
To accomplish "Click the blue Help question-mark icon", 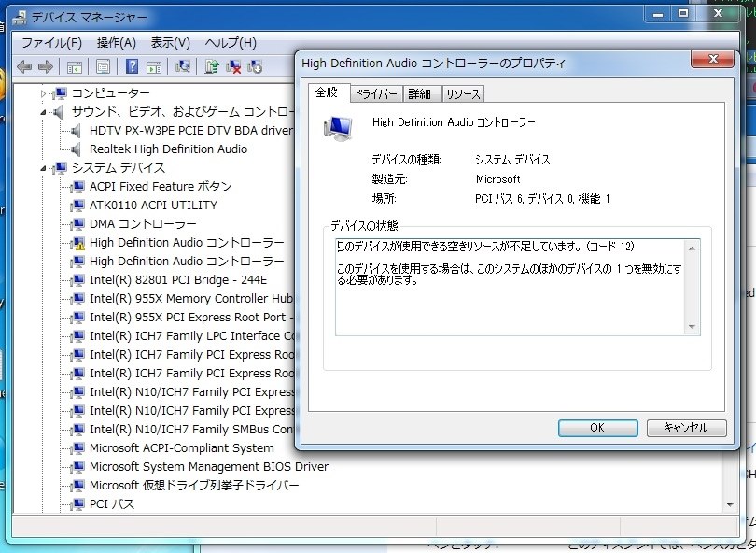I will click(132, 66).
